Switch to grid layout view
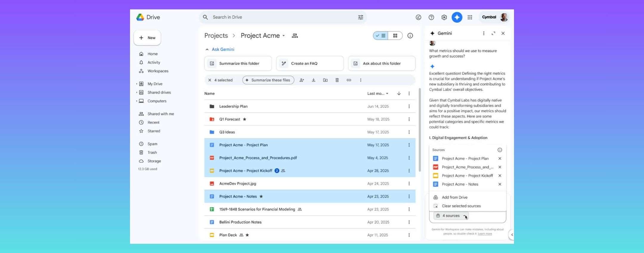 tap(395, 36)
